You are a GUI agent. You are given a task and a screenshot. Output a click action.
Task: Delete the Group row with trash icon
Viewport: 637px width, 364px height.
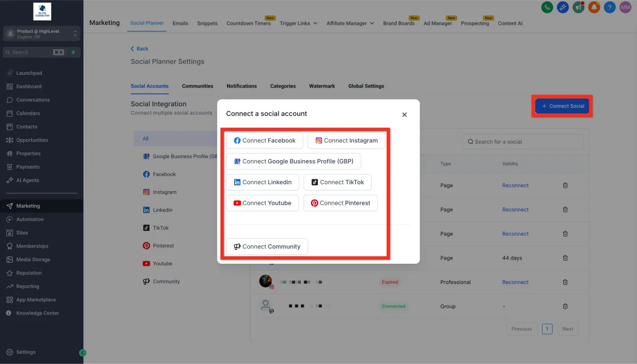tap(565, 306)
